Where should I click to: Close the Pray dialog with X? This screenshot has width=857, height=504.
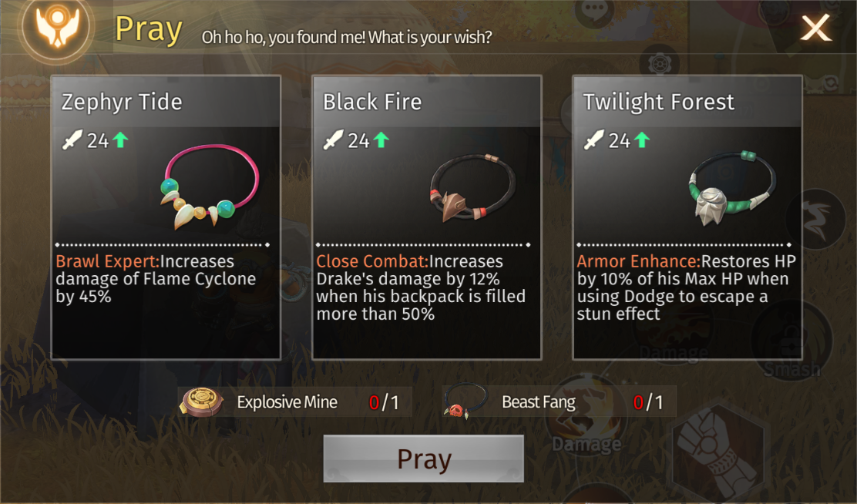[x=815, y=28]
